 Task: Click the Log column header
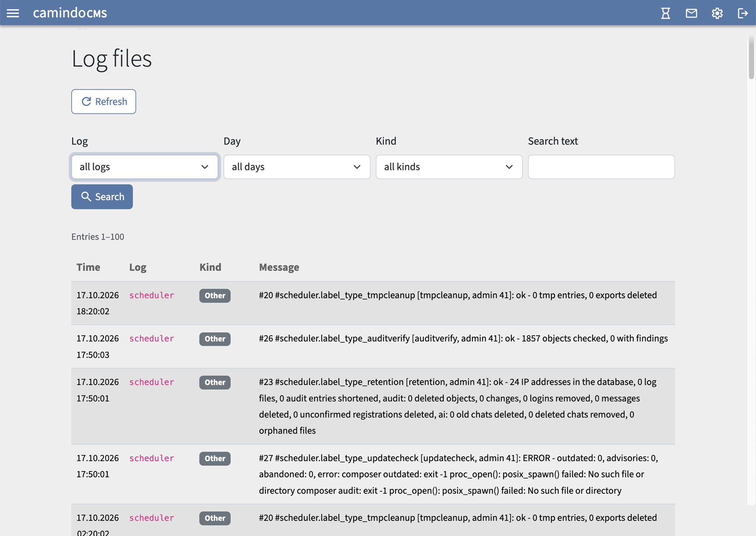click(x=138, y=267)
